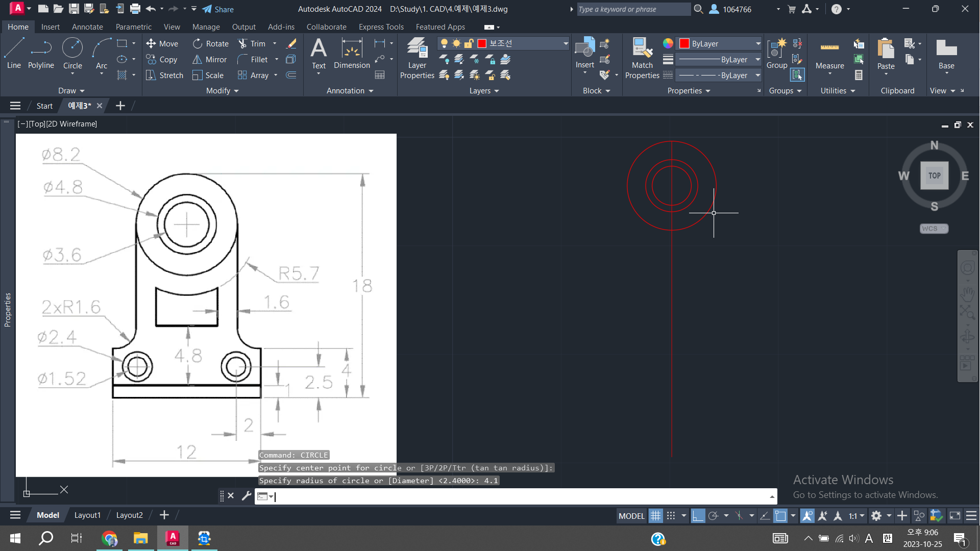980x551 pixels.
Task: Open the ByLayer color dropdown
Action: tap(758, 44)
